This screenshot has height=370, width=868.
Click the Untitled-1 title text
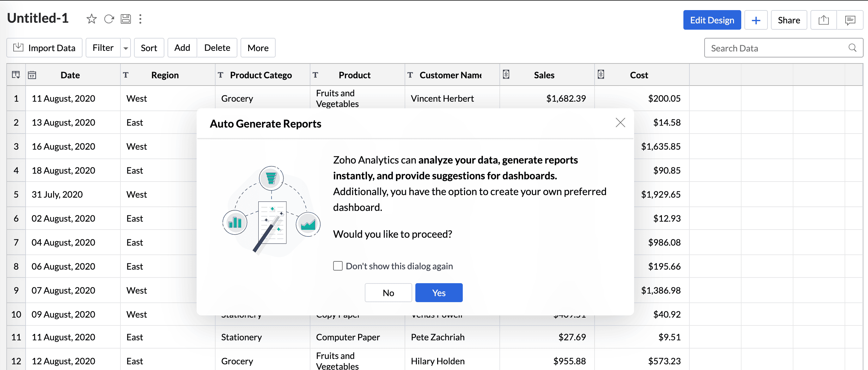tap(38, 18)
